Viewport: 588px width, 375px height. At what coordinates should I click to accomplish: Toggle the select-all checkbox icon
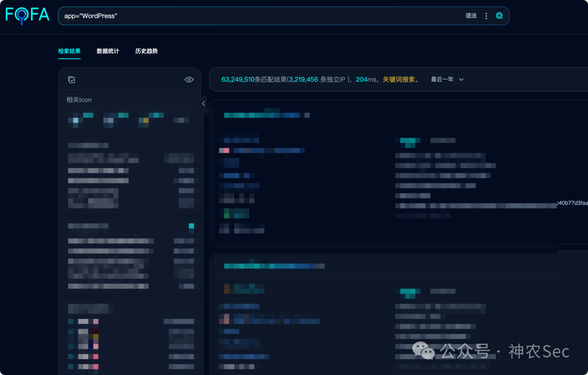[72, 79]
